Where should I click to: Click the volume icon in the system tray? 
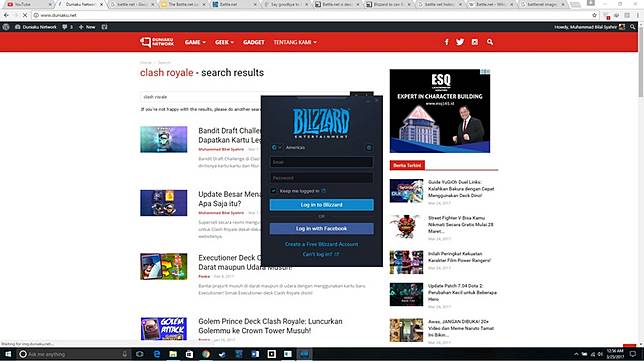point(600,354)
